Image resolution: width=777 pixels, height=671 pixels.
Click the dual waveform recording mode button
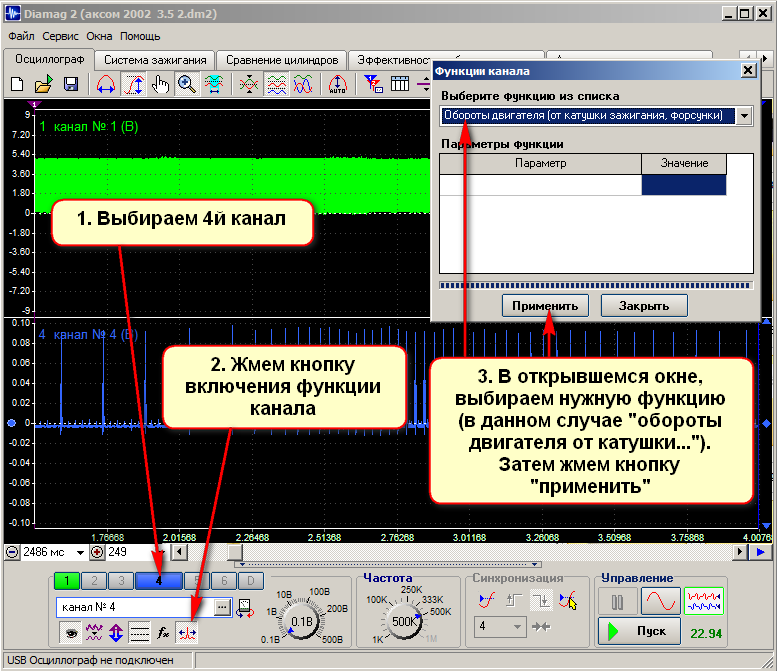704,602
